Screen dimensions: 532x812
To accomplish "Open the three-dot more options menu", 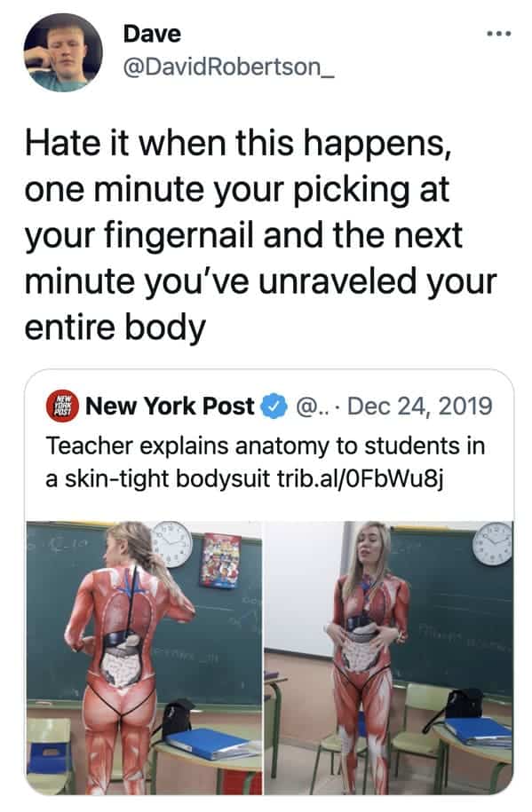I will 499,35.
